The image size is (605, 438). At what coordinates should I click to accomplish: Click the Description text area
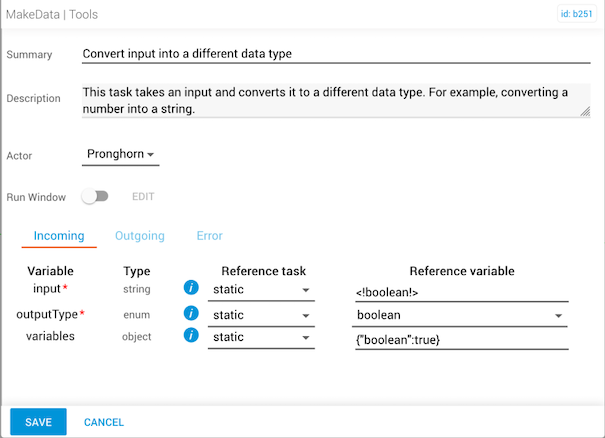coord(336,100)
